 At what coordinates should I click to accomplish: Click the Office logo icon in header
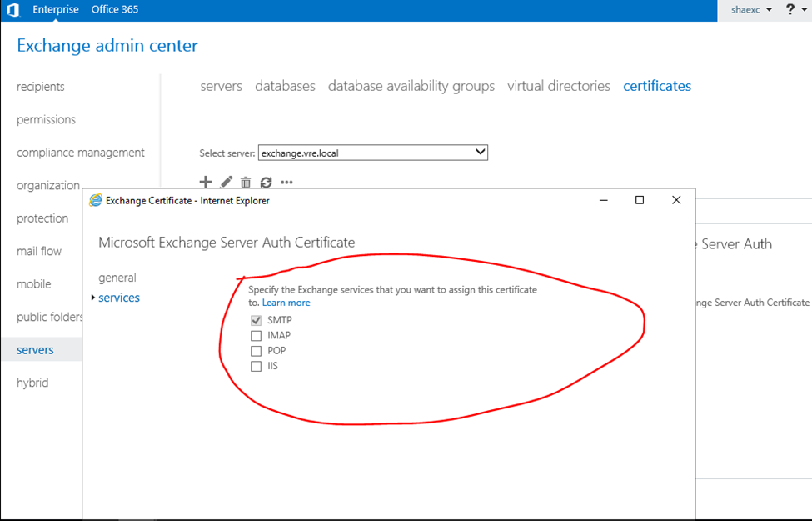tap(12, 10)
